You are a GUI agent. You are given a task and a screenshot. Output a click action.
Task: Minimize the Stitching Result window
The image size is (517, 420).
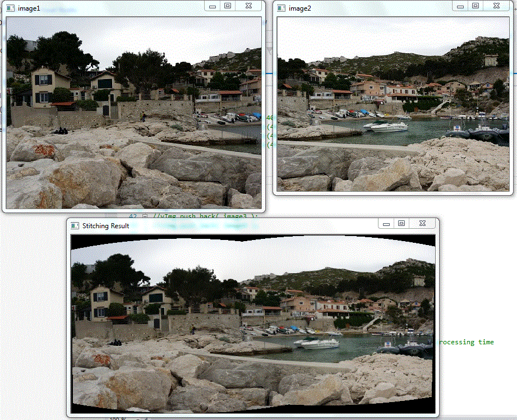(x=386, y=223)
